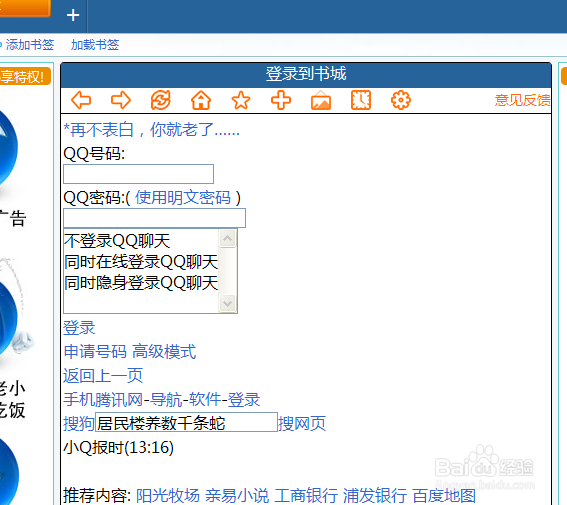Click the 登录 link below the list

[79, 328]
